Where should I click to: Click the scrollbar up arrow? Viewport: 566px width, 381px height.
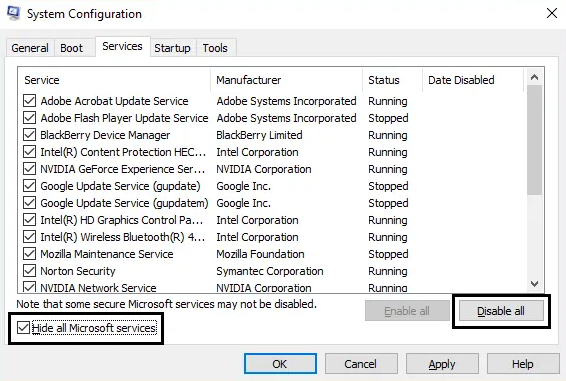click(534, 77)
